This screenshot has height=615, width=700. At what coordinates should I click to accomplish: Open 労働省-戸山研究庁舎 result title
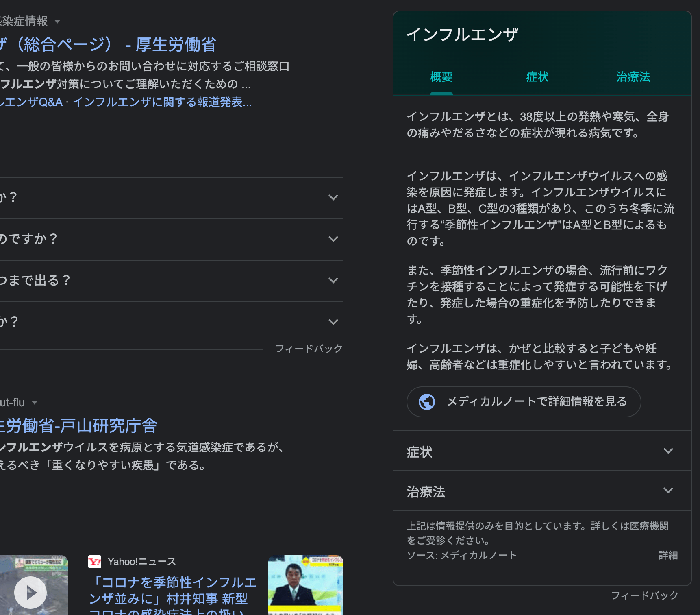[x=78, y=425]
